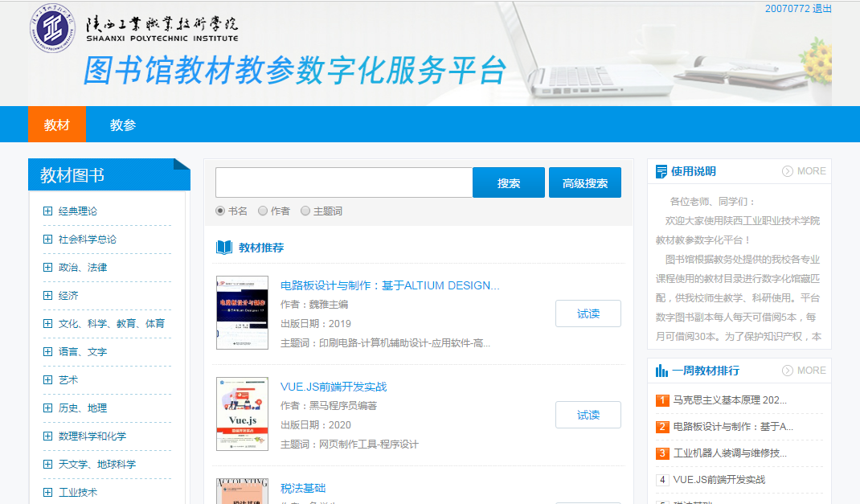Click the 搜索 button
The width and height of the screenshot is (860, 504).
click(508, 182)
